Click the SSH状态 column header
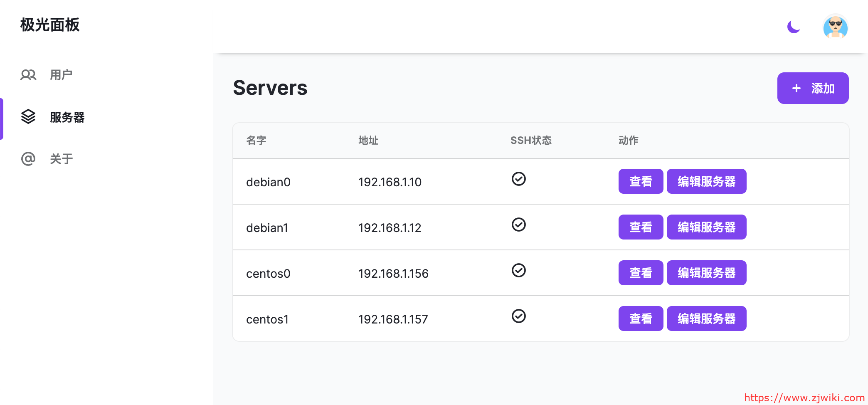Image resolution: width=868 pixels, height=405 pixels. 531,141
